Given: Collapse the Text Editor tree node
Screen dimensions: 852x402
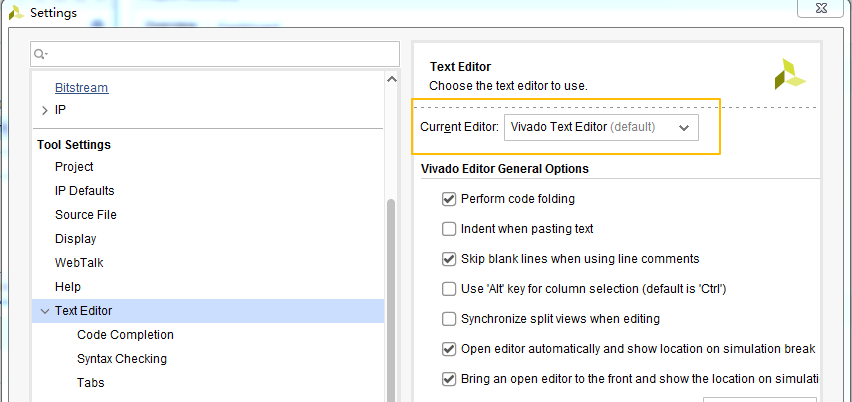Looking at the screenshot, I should click(x=45, y=311).
